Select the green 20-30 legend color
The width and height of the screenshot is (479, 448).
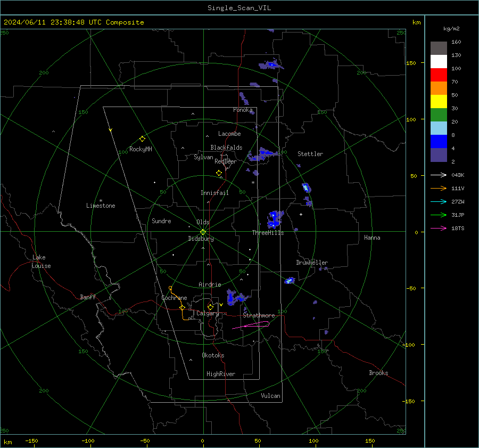pos(439,115)
